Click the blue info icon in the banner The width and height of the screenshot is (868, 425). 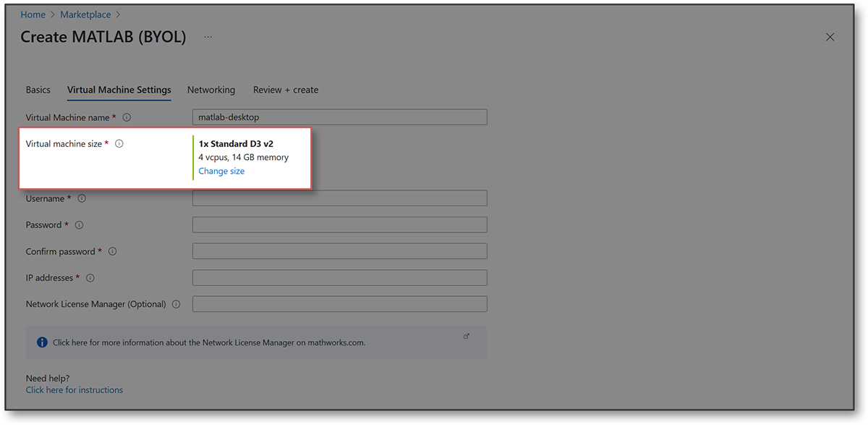42,342
